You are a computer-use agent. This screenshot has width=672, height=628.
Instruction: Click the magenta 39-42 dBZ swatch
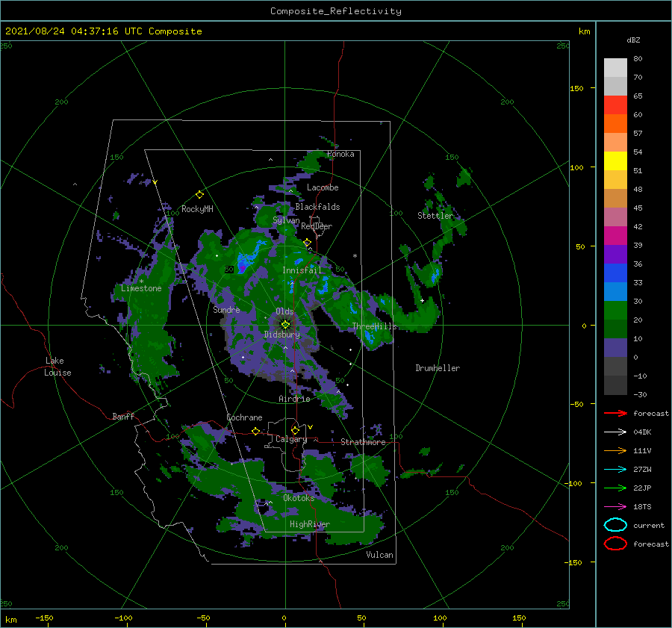click(x=615, y=236)
